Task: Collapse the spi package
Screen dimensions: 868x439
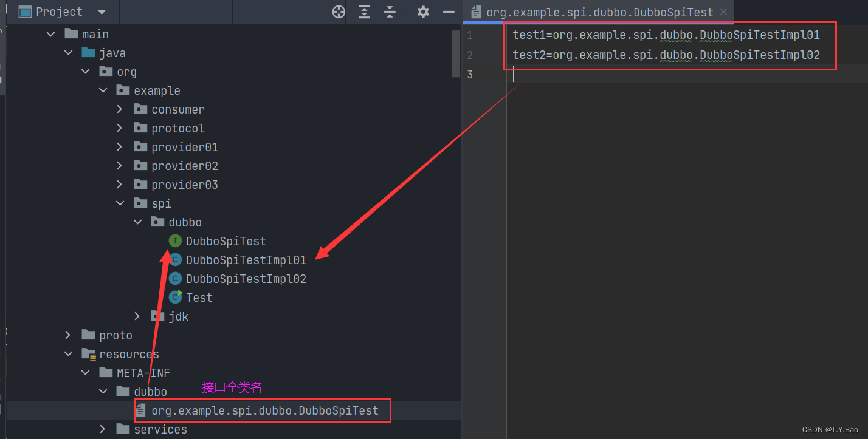Action: 120,203
